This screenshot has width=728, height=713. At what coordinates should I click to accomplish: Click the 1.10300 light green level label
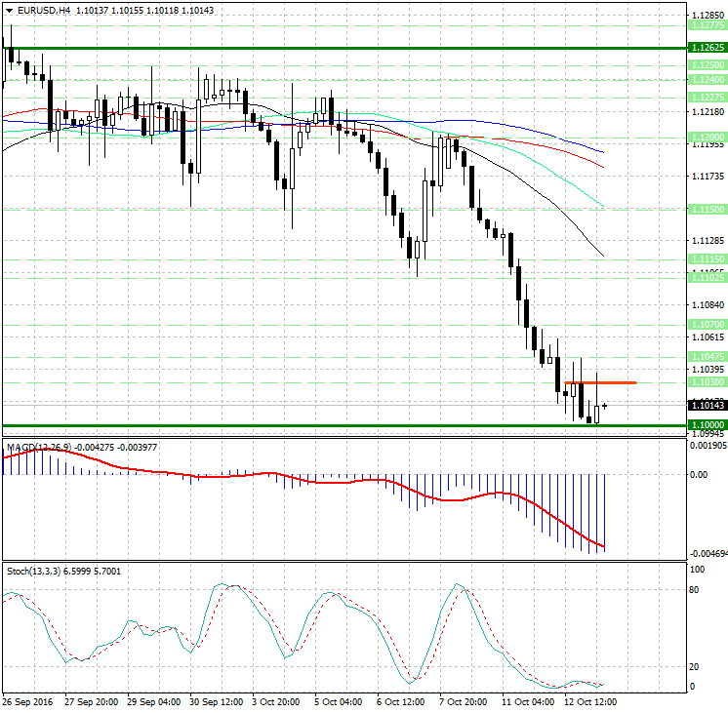point(706,382)
